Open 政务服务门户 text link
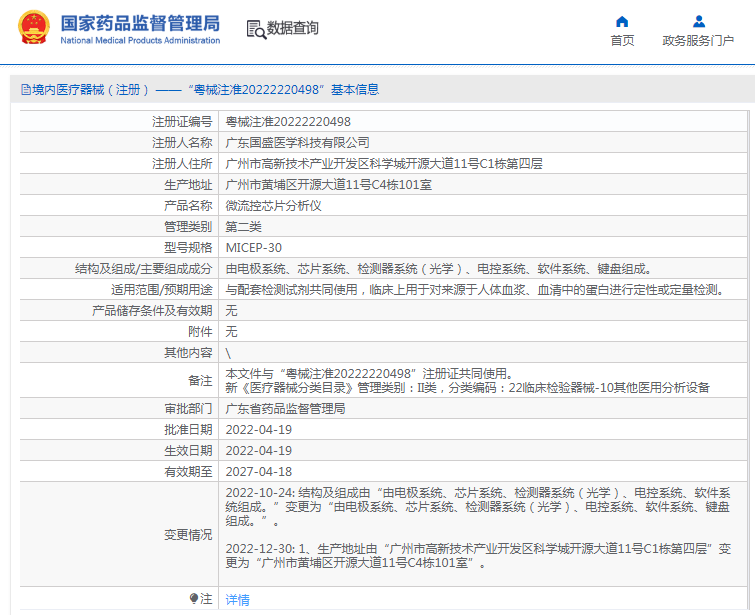Image resolution: width=755 pixels, height=615 pixels. 698,40
